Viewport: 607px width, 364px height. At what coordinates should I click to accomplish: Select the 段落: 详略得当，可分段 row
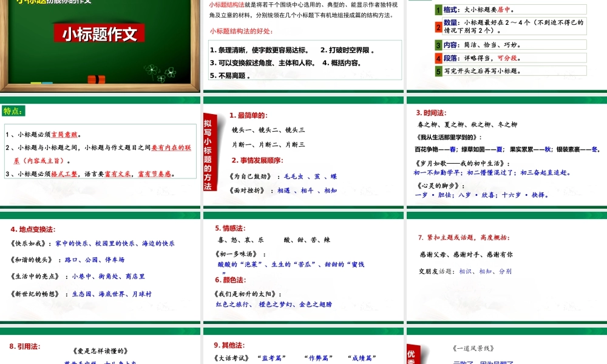[x=514, y=58]
